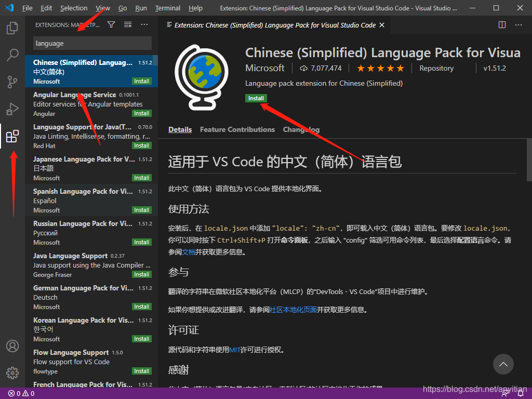
Task: Install Russian Language Pack
Action: 141,242
